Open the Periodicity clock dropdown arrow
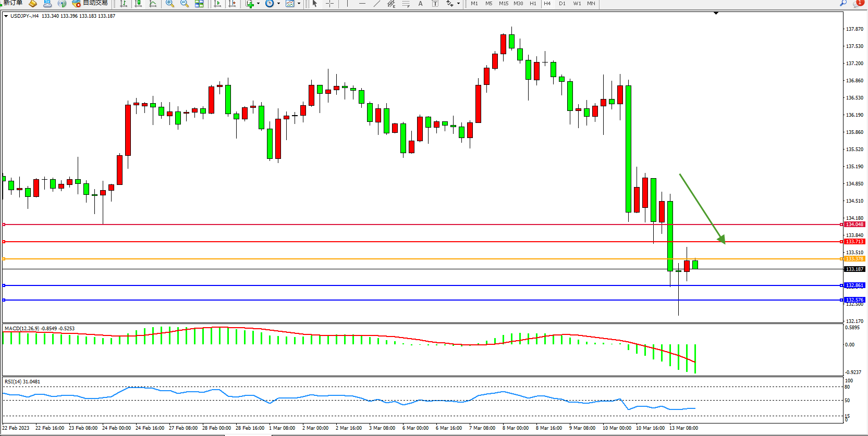Screen dimensions: 868x436 [x=278, y=4]
